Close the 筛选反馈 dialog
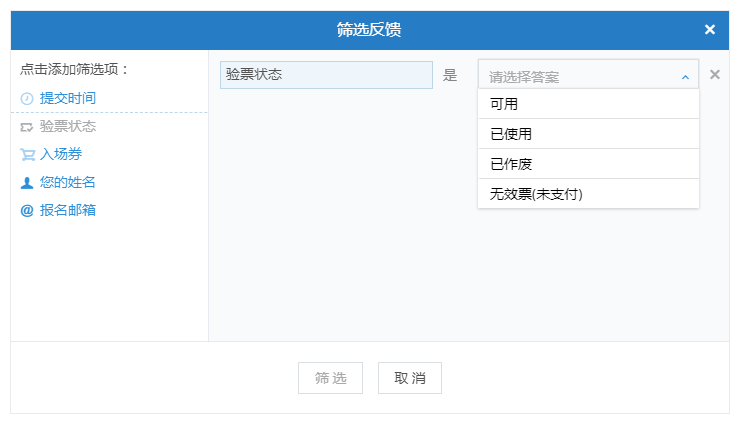The height and width of the screenshot is (424, 740). coord(709,30)
